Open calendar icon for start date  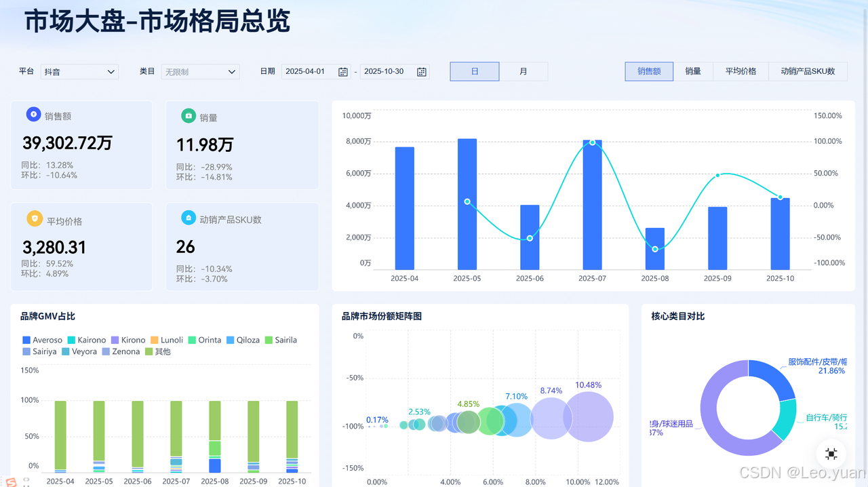click(343, 72)
